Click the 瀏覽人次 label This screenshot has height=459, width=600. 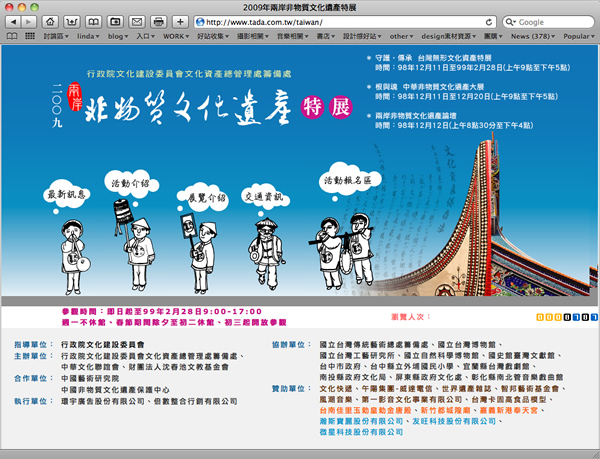click(411, 317)
